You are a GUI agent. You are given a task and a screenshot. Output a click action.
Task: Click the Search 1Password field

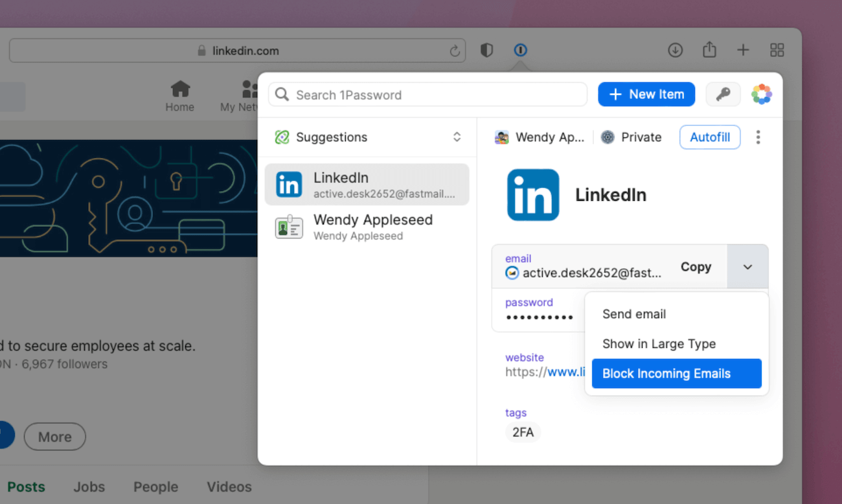point(427,94)
